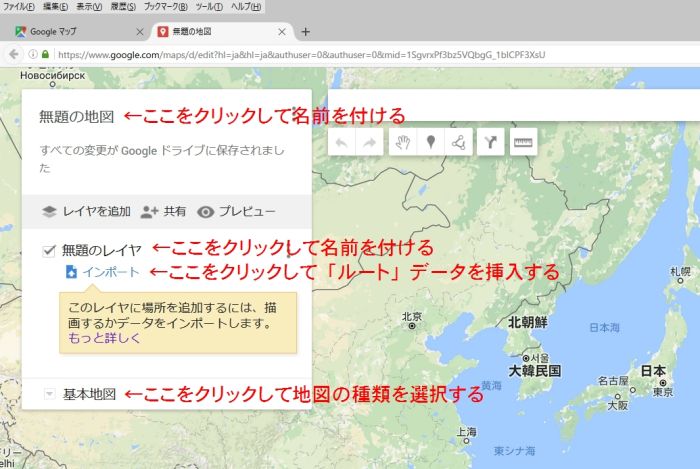This screenshot has height=469, width=700.
Task: Click the 札幌 city label on map
Action: [680, 271]
